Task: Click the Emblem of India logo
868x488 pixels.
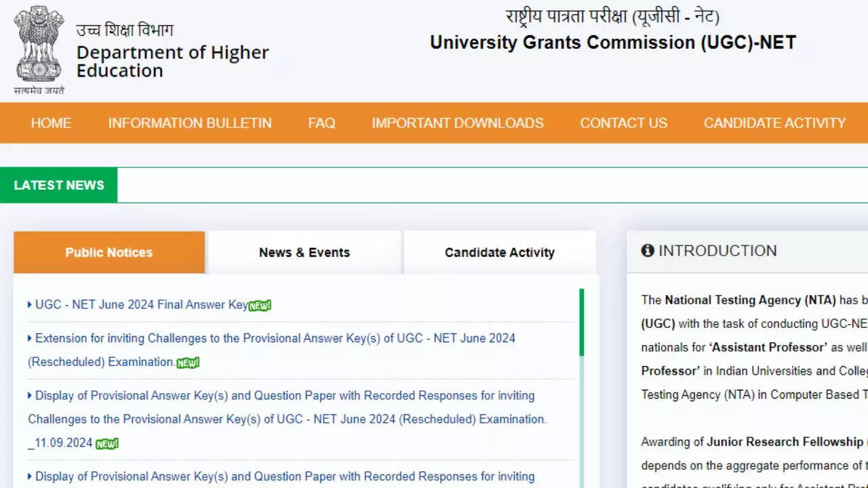Action: coord(39,45)
